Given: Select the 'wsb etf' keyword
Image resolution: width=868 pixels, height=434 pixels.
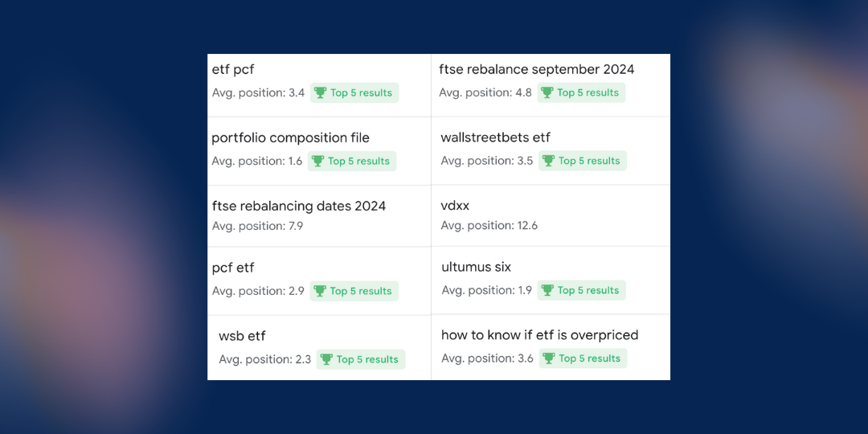Looking at the screenshot, I should pyautogui.click(x=242, y=336).
